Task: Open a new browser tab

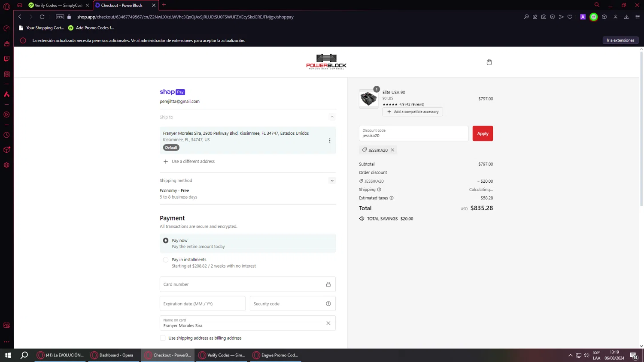Action: [164, 5]
